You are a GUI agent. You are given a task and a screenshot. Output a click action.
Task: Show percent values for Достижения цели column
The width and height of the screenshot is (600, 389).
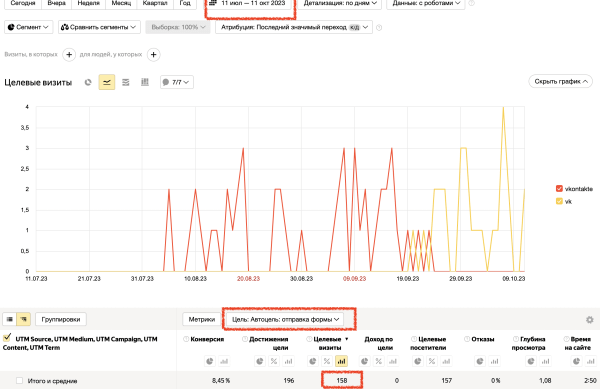click(x=274, y=361)
